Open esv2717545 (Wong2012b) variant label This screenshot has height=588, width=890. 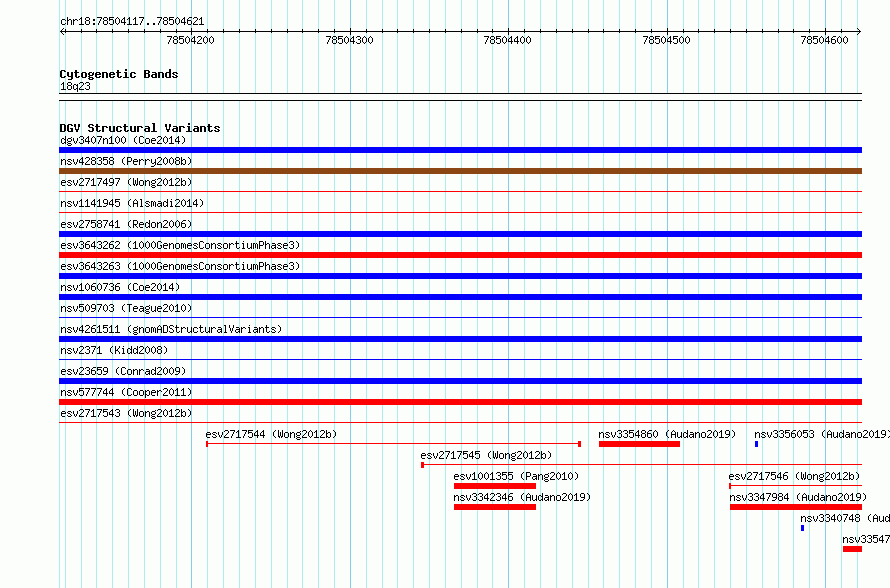[486, 455]
